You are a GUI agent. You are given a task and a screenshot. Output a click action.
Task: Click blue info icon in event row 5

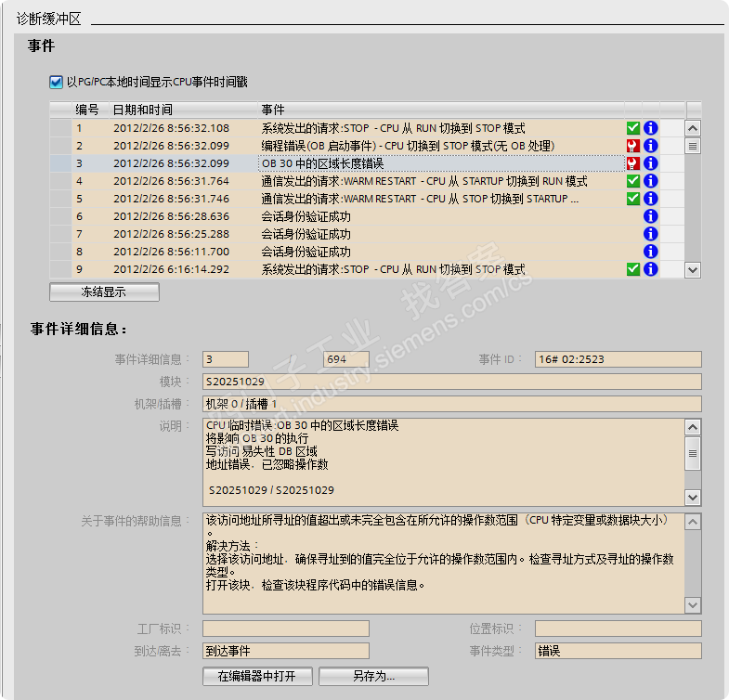[x=650, y=199]
